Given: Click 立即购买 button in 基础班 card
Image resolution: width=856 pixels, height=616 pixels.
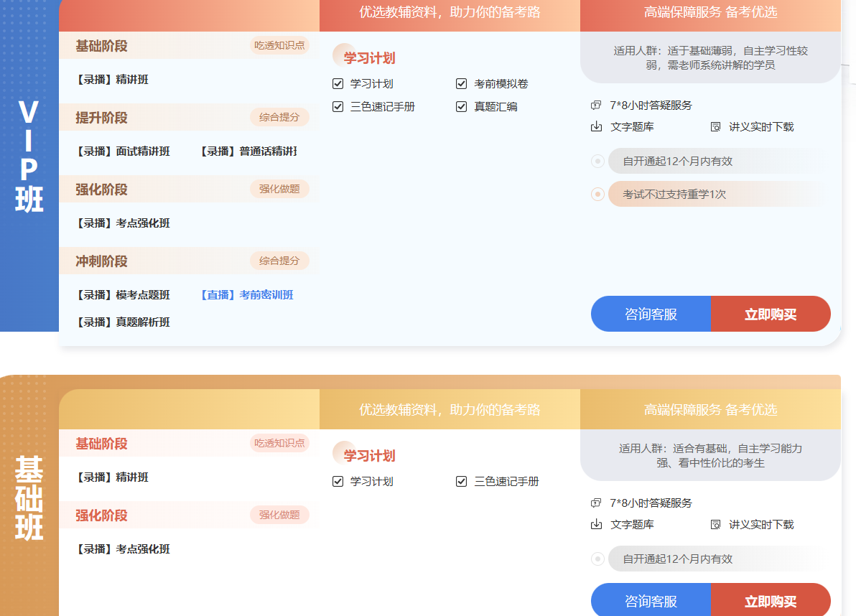Looking at the screenshot, I should pos(771,600).
